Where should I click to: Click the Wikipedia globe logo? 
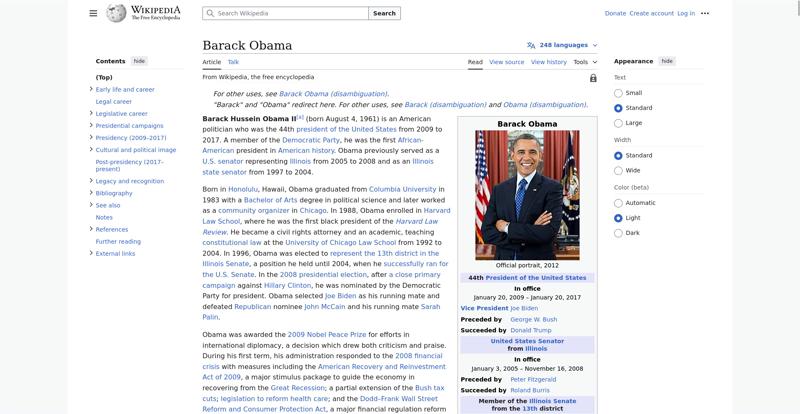116,13
